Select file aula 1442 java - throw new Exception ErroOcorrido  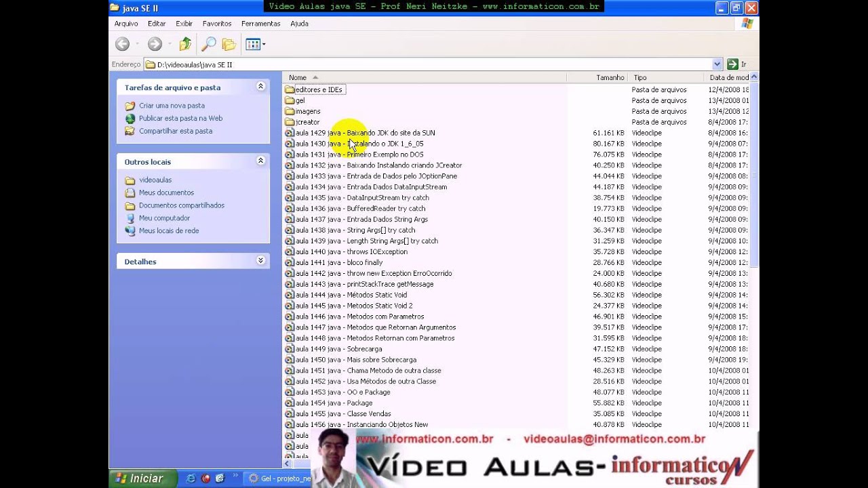click(374, 273)
